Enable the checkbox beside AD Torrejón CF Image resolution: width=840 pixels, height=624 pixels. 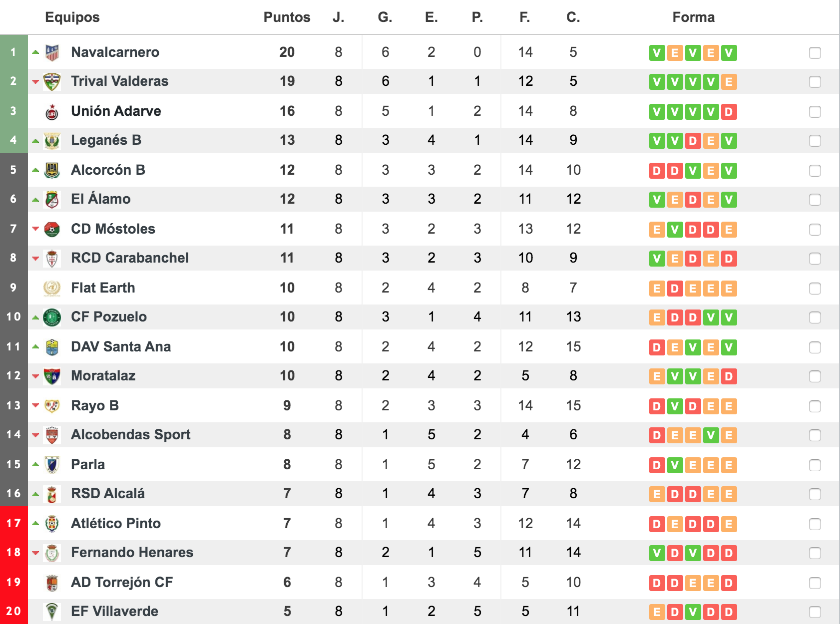815,583
